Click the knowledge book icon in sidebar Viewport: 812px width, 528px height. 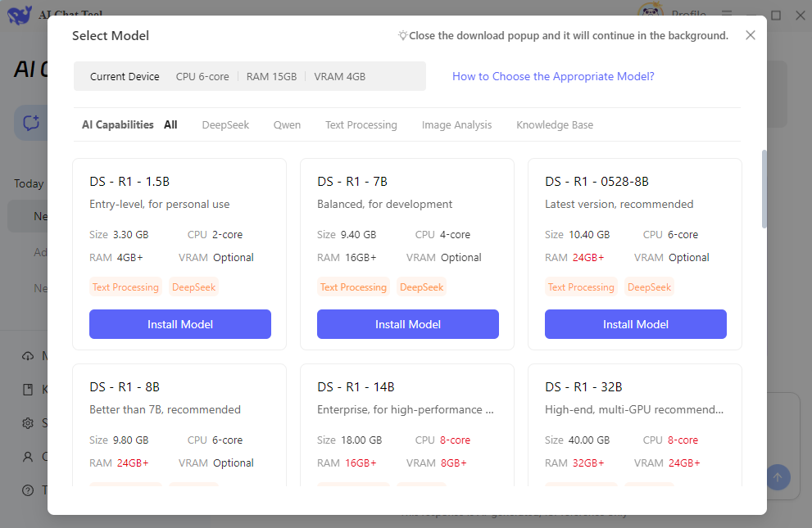[x=28, y=390]
